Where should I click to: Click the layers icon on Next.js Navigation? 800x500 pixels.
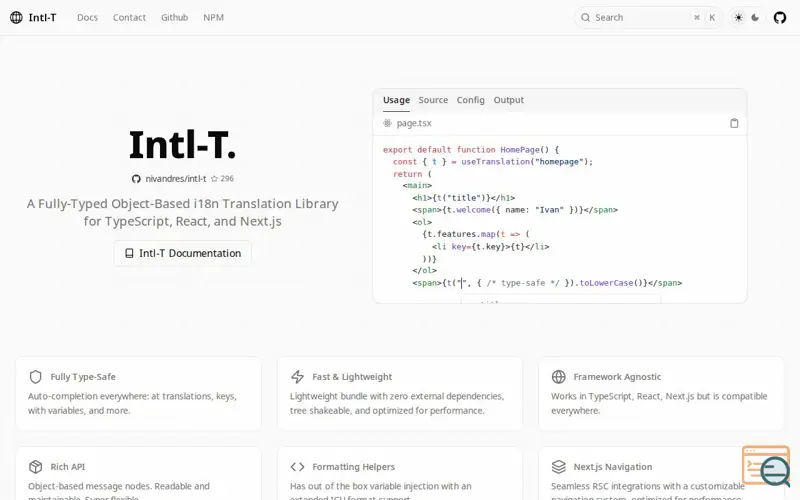click(x=559, y=467)
